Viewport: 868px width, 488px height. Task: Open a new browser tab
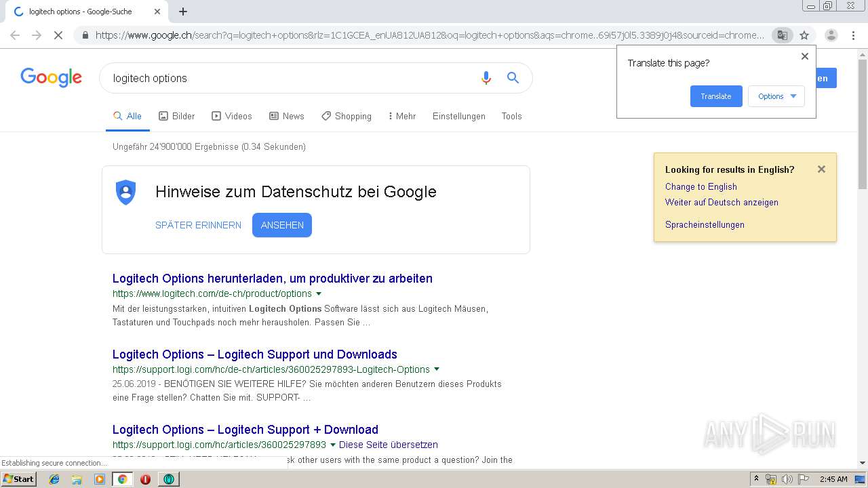coord(183,12)
